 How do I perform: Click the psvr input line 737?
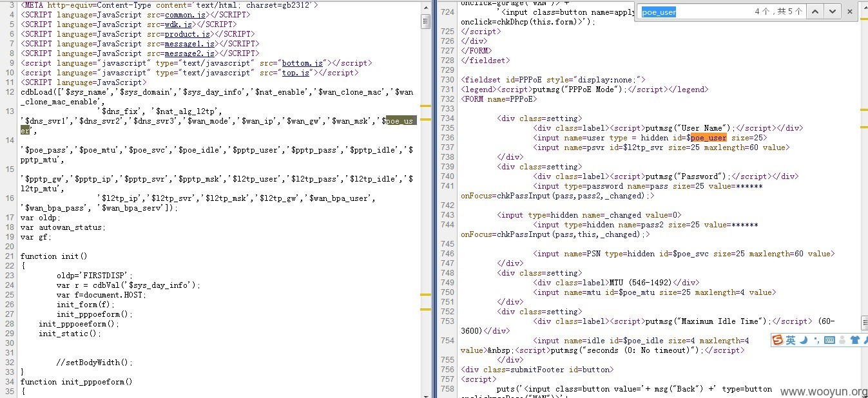[661, 147]
